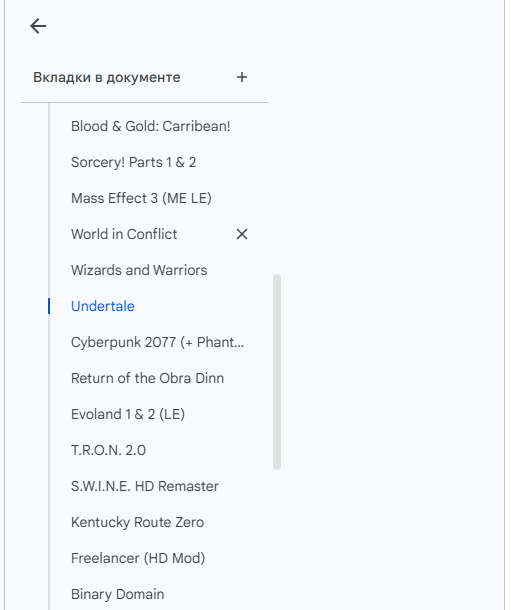This screenshot has width=511, height=610.
Task: Select the Freelancer (HD Mod) tab
Action: click(x=138, y=558)
